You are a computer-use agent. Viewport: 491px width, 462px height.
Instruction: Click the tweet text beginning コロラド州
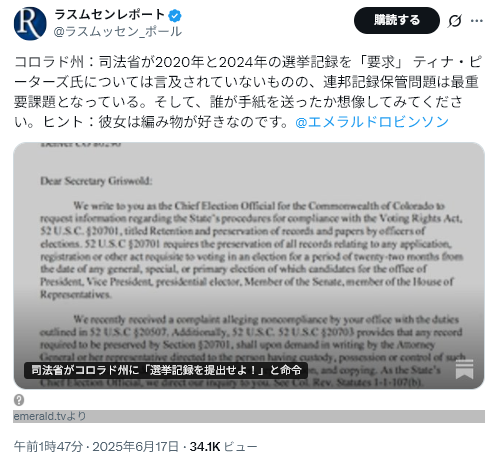[x=248, y=92]
